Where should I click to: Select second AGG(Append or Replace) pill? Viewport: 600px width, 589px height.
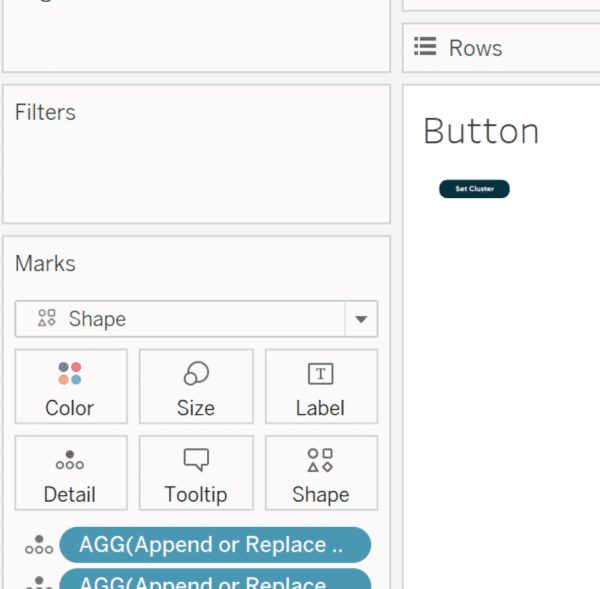[214, 581]
